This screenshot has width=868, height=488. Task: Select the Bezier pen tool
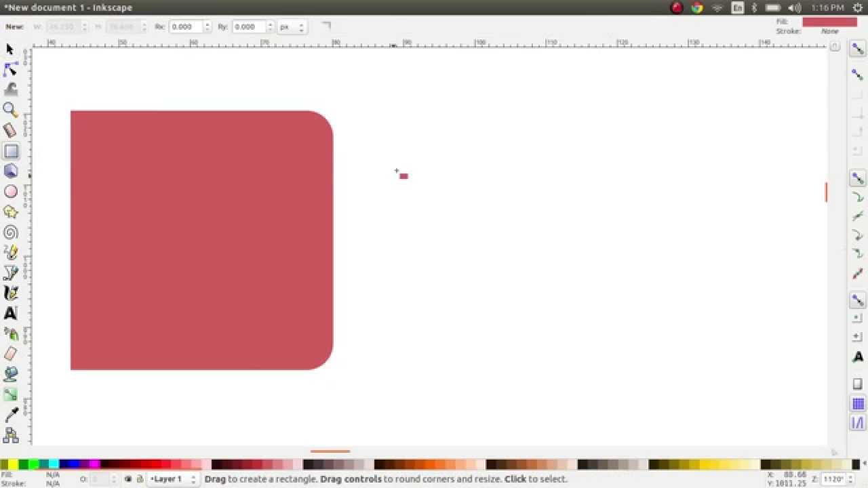pyautogui.click(x=10, y=273)
